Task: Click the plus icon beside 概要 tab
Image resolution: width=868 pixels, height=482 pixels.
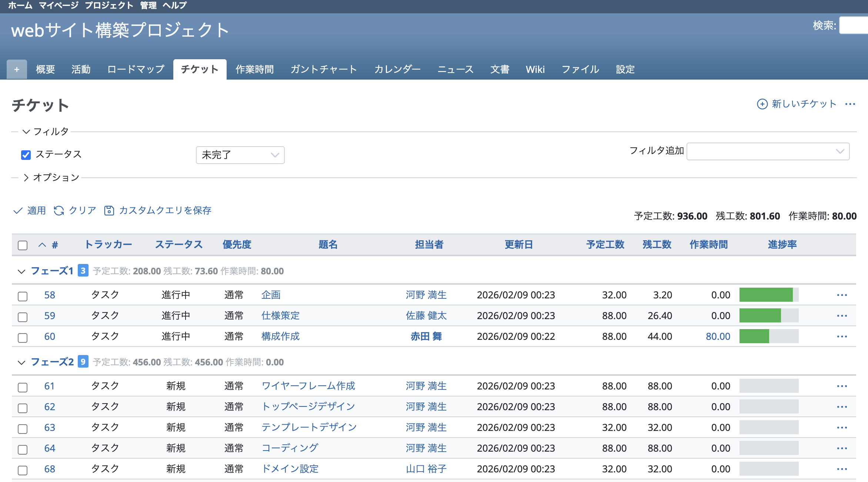Action: tap(17, 69)
